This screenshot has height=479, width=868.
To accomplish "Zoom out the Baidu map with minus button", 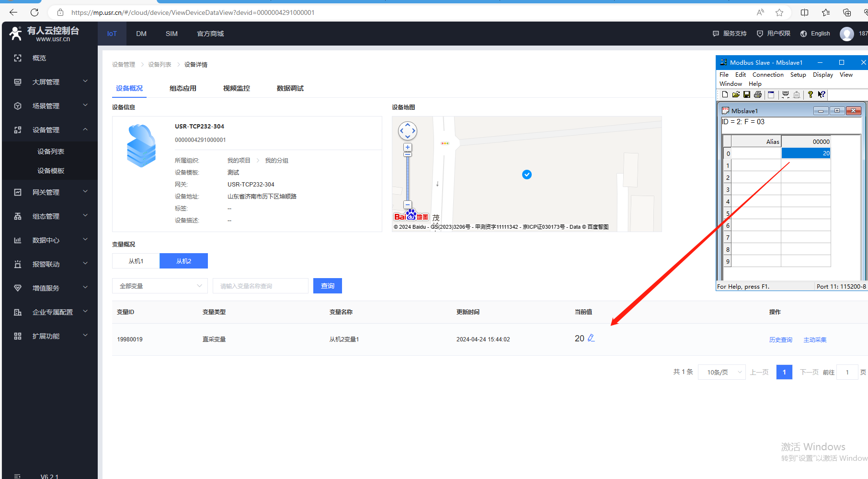I will pos(408,205).
